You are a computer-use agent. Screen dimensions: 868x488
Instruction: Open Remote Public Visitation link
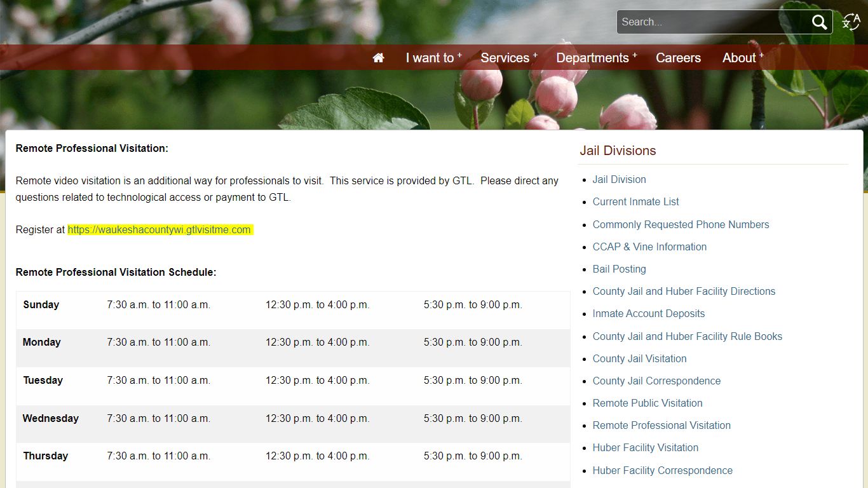648,403
